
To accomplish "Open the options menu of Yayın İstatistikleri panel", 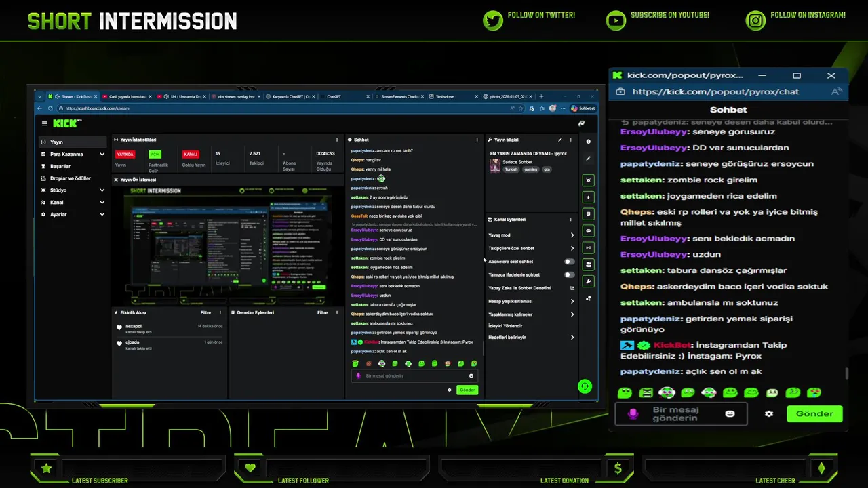I will click(x=338, y=140).
